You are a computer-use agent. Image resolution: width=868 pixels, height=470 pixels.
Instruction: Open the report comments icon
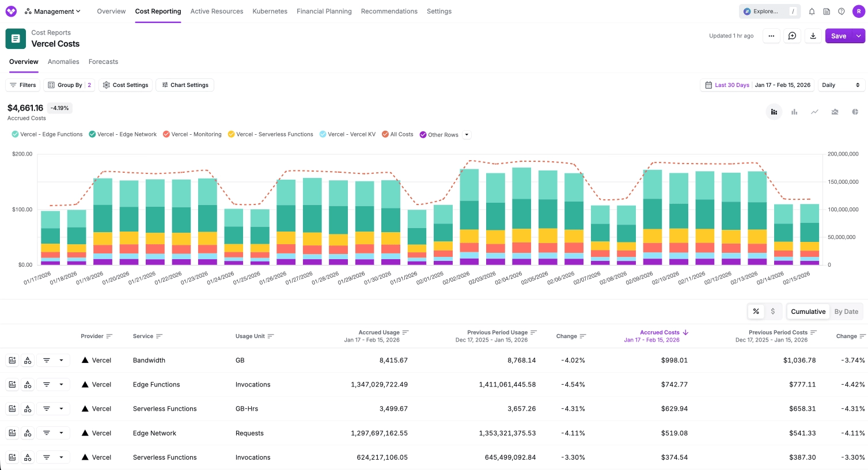pos(792,36)
